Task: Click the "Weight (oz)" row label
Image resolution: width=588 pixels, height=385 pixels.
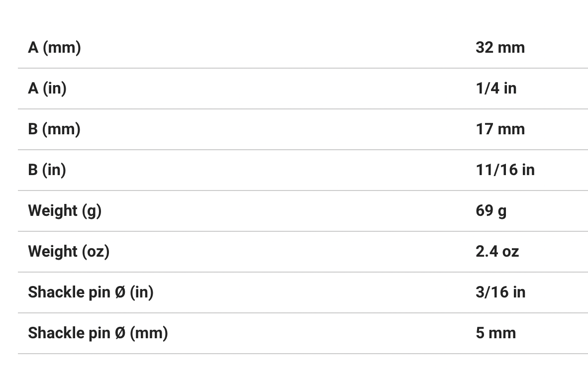Action: (x=69, y=252)
